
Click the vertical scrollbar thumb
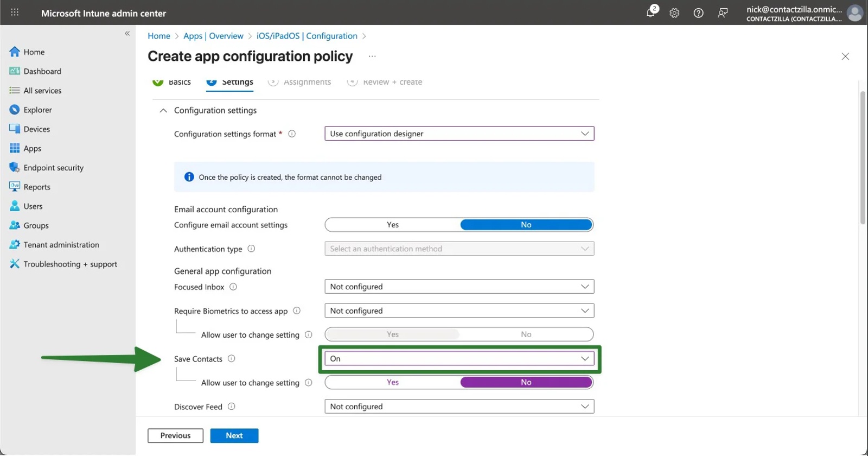(863, 157)
